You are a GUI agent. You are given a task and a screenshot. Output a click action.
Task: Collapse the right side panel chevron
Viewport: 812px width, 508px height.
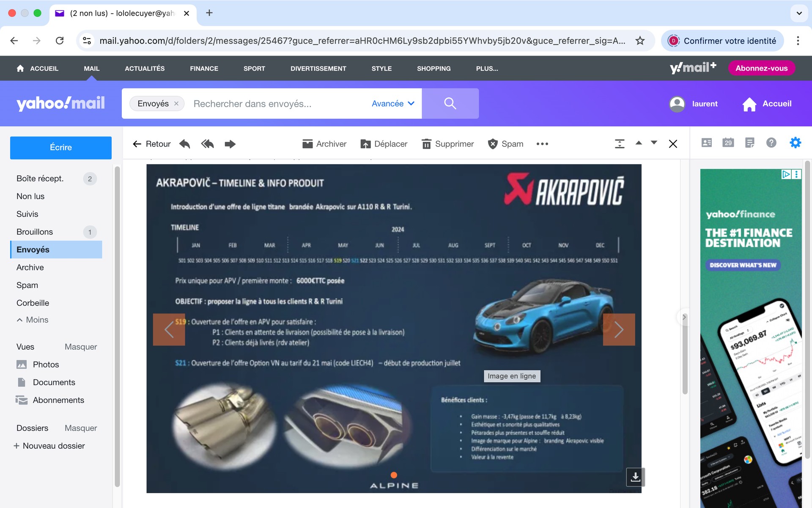point(684,317)
